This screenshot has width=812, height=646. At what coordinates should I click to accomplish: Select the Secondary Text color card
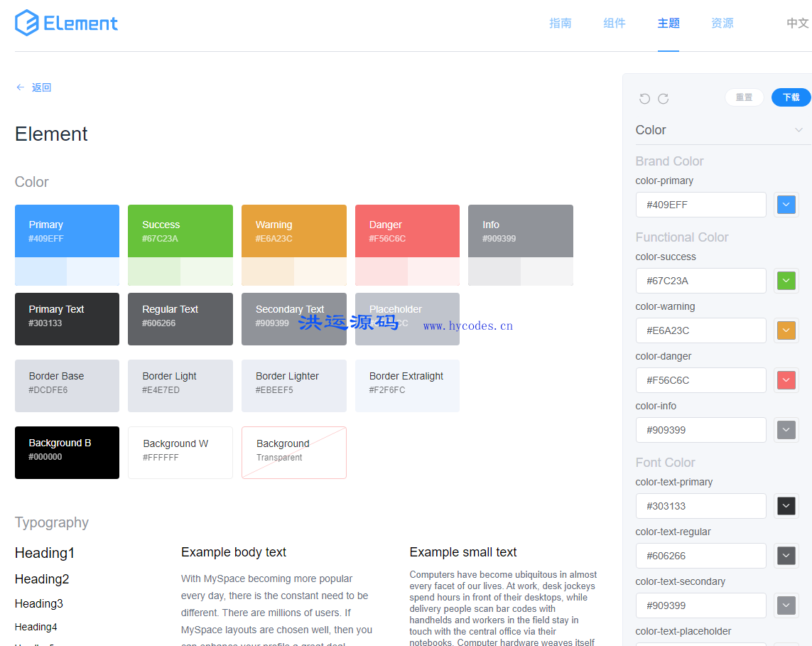tap(293, 319)
